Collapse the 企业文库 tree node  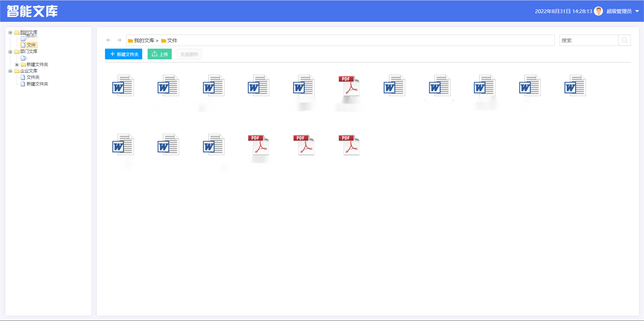[x=10, y=71]
